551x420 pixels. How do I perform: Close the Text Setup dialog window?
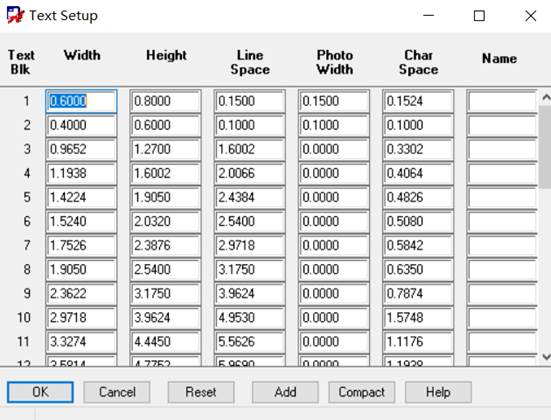tap(531, 16)
